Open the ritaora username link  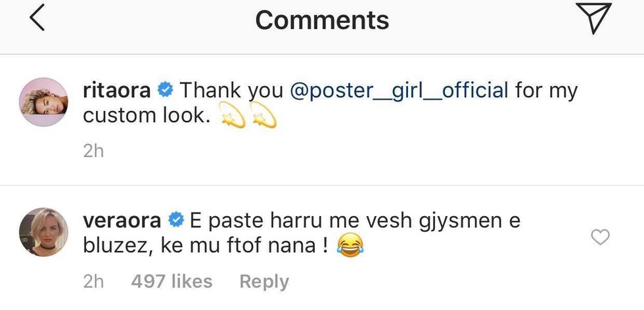[x=119, y=90]
